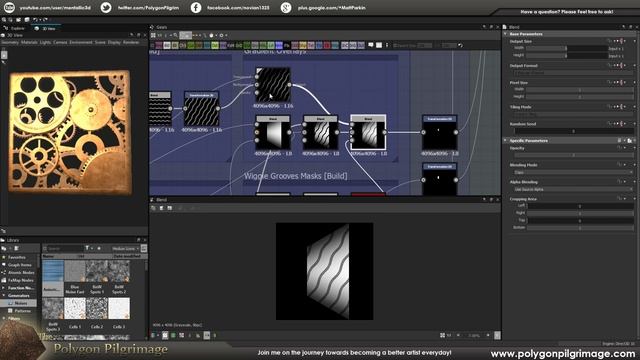Click the Google Plus icon
This screenshot has width=640, height=360.
pos(286,7)
